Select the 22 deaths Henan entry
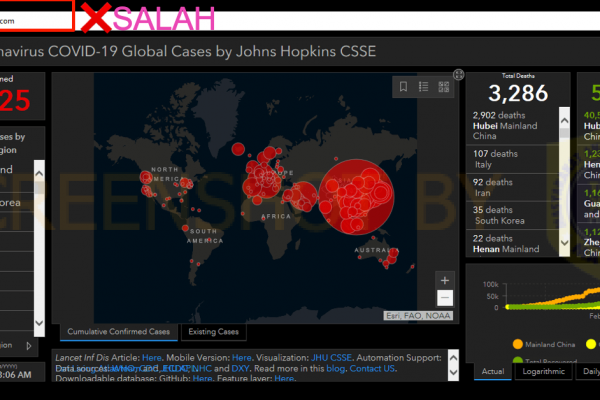This screenshot has width=600, height=400. coord(512,243)
